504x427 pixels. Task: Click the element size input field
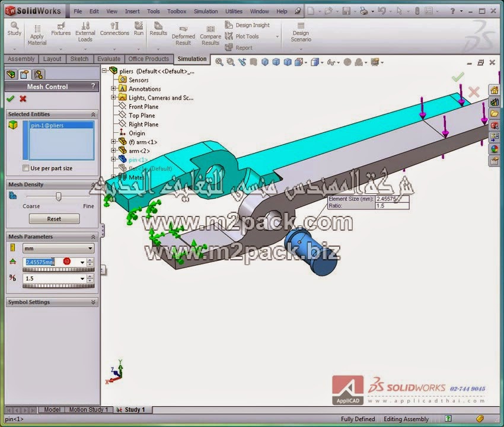[51, 262]
